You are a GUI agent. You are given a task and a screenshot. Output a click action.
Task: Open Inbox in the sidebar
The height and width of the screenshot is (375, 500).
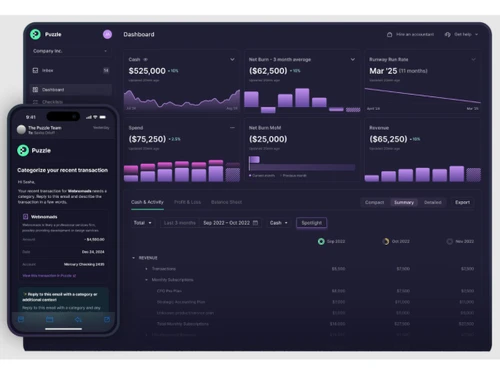coord(70,70)
